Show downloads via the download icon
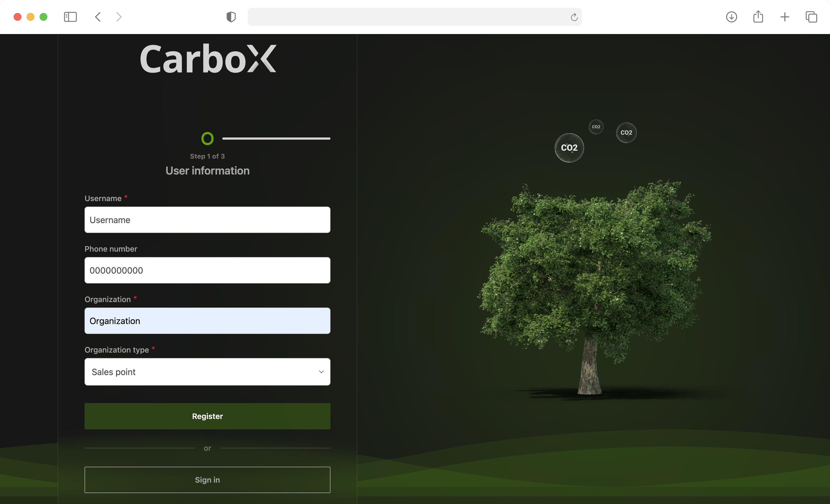Viewport: 830px width, 504px height. coord(731,17)
